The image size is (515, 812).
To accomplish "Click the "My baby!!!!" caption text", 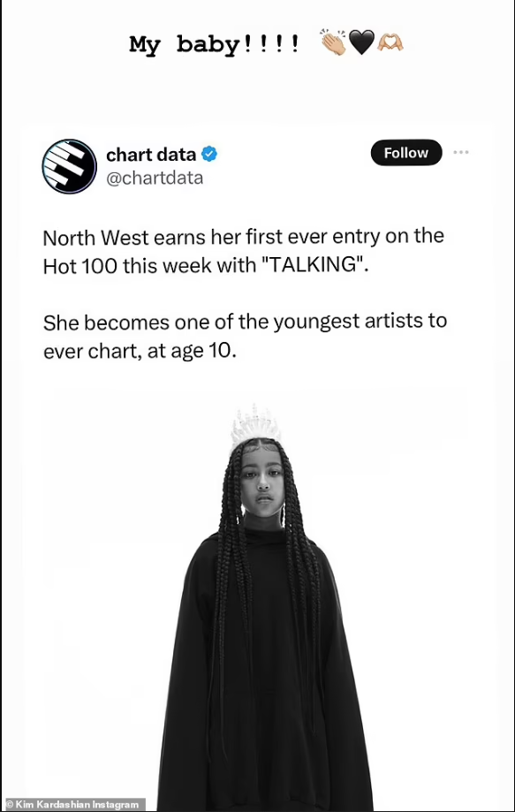I will (x=215, y=44).
